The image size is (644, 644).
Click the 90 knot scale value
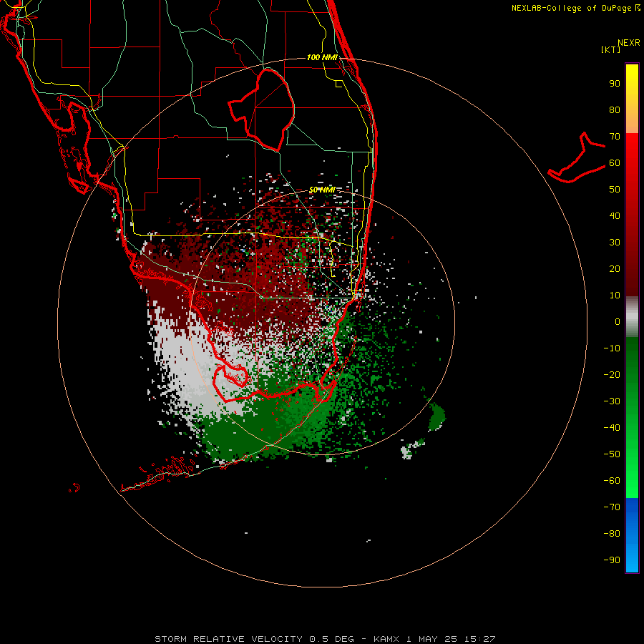pos(615,84)
